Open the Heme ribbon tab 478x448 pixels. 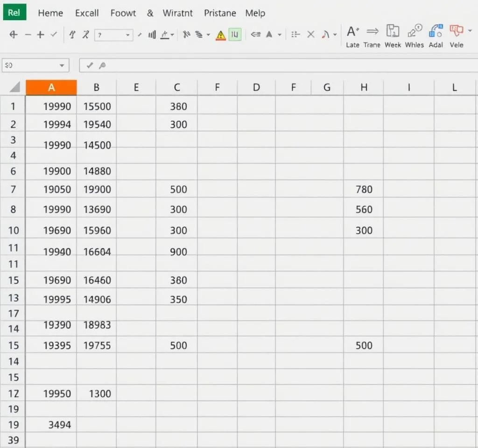(50, 13)
